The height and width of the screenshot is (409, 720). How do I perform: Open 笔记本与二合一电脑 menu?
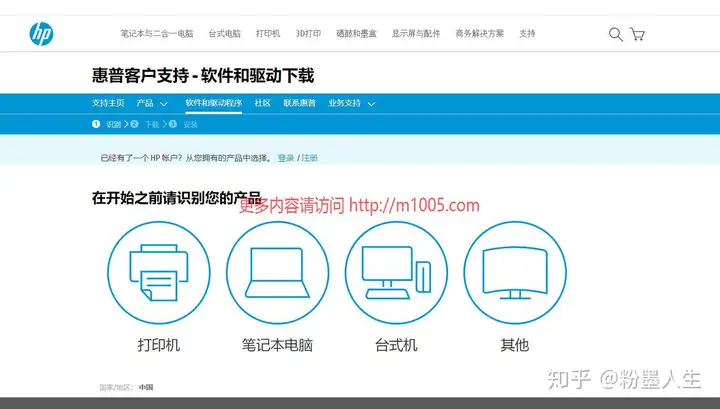point(157,34)
